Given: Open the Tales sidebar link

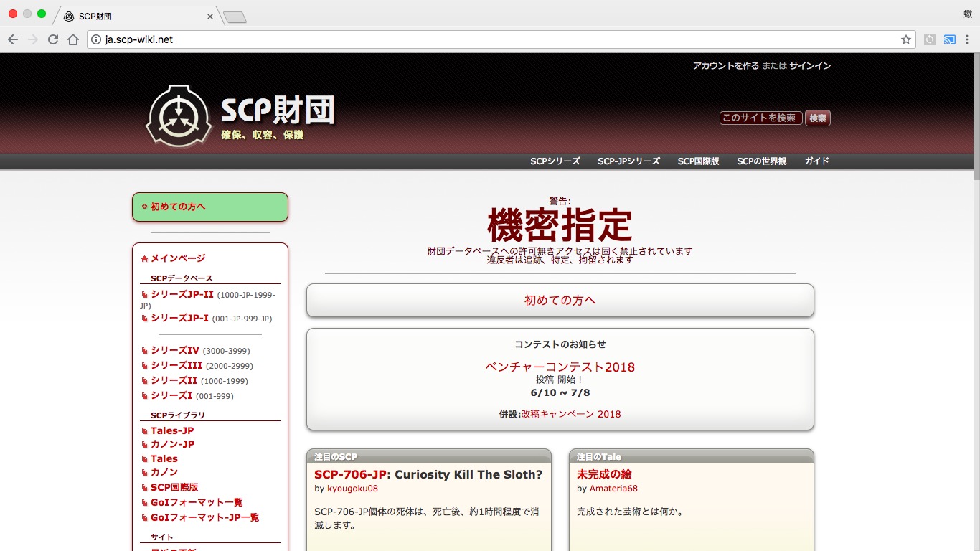Looking at the screenshot, I should pyautogui.click(x=164, y=458).
